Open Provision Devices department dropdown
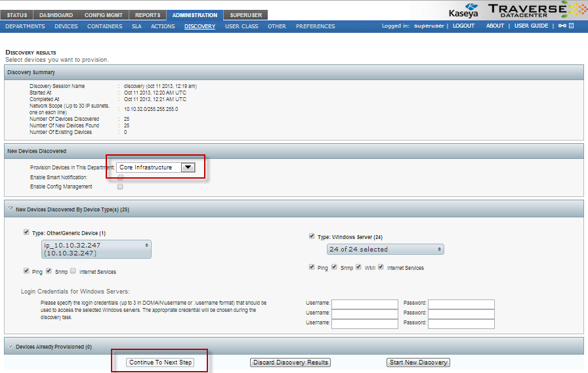588x373 pixels. pyautogui.click(x=188, y=167)
